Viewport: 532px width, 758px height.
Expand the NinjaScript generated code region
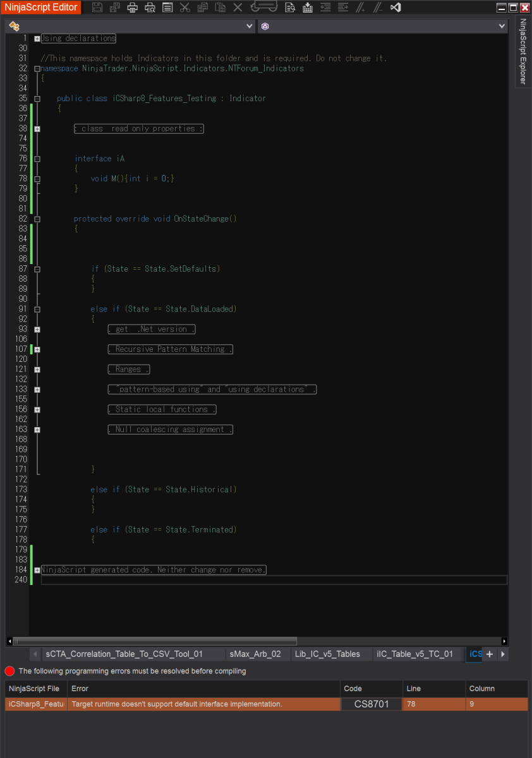coord(37,570)
